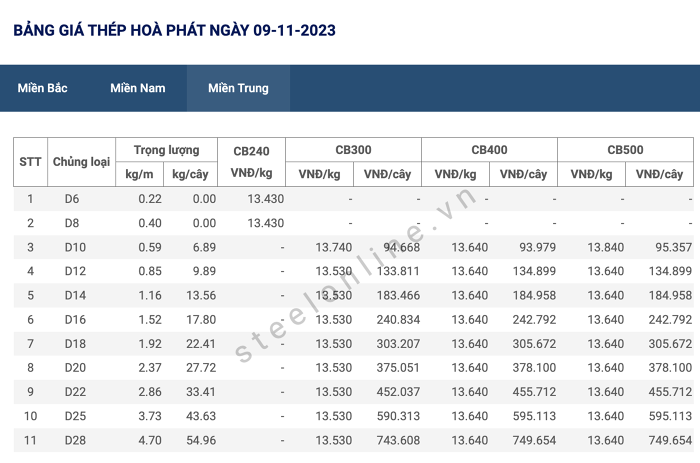Click the 0.59 kg/m value for D10
700x463 pixels.
150,247
